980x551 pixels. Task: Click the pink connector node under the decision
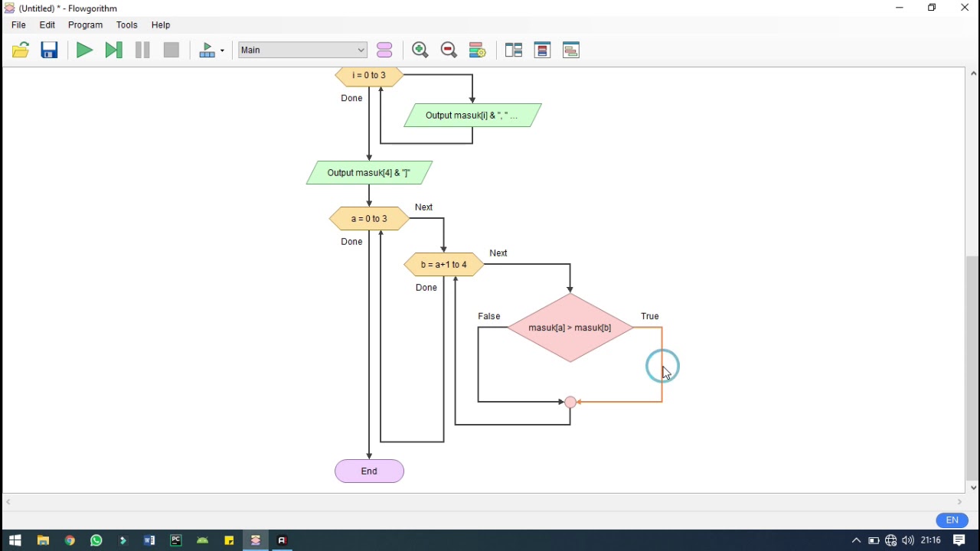point(570,402)
